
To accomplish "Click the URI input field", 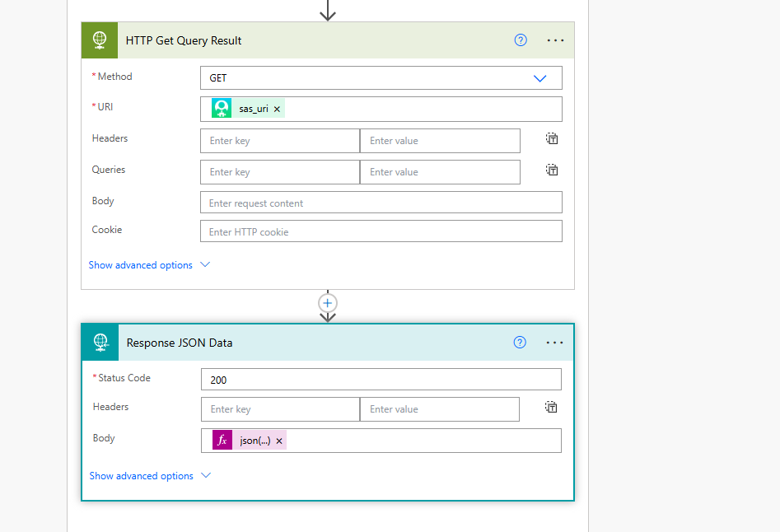I will point(381,109).
